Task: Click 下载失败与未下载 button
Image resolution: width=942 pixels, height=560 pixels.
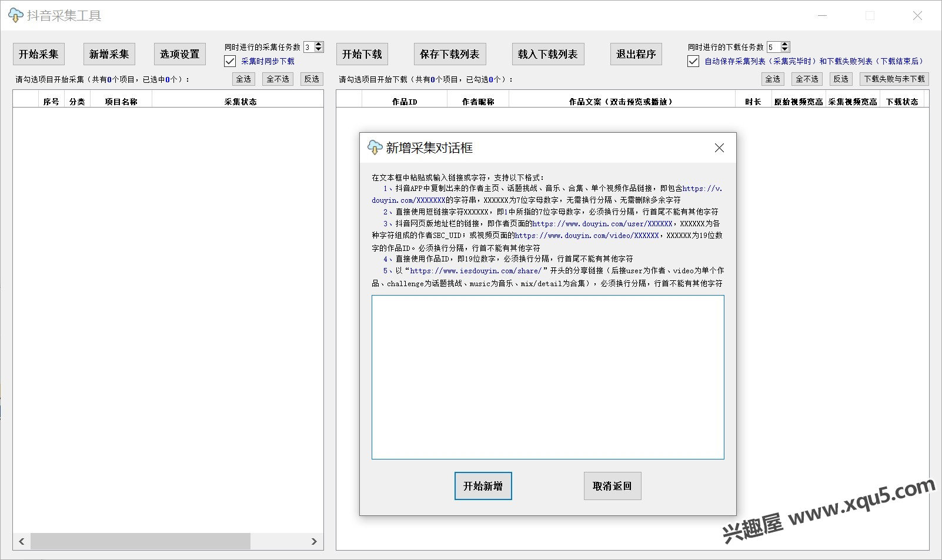Action: click(x=894, y=79)
